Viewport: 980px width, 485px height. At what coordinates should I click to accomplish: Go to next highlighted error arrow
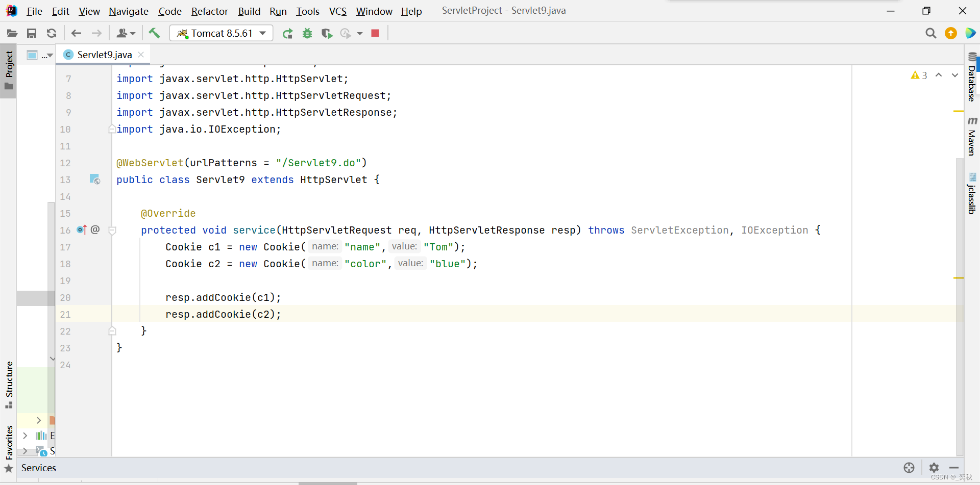(x=955, y=75)
